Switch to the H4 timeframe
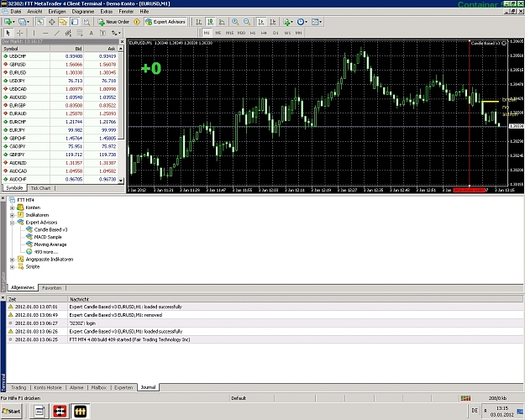 point(264,33)
